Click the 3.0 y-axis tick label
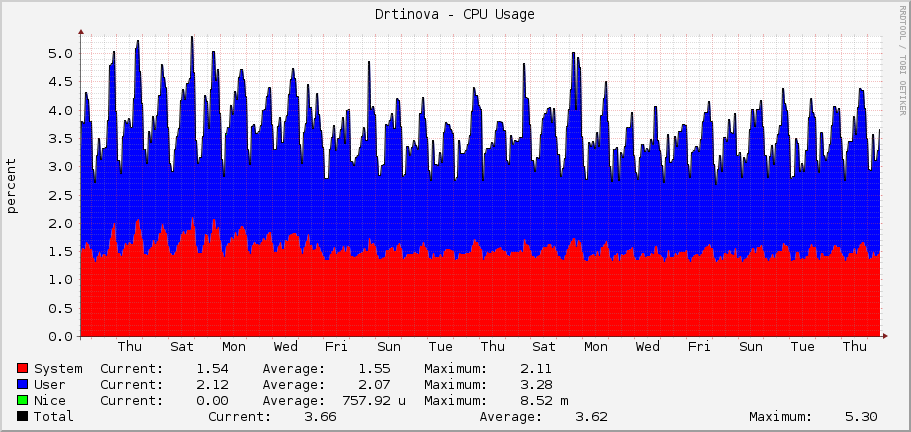The image size is (911, 432). click(60, 167)
